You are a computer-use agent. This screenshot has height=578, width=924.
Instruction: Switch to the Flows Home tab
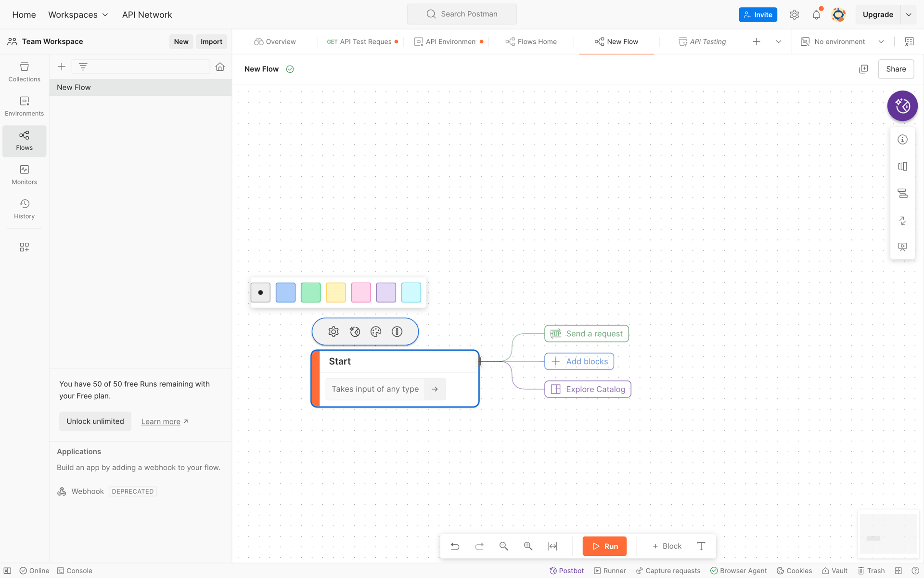click(531, 42)
